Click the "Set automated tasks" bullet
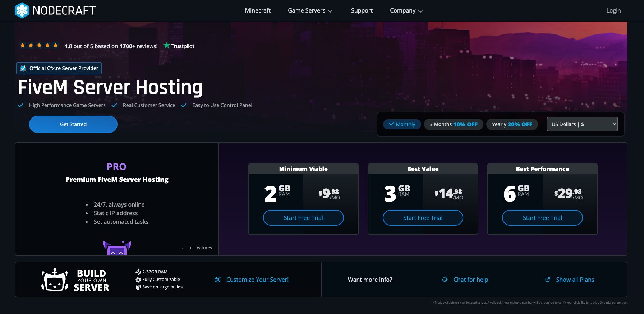 tap(121, 222)
